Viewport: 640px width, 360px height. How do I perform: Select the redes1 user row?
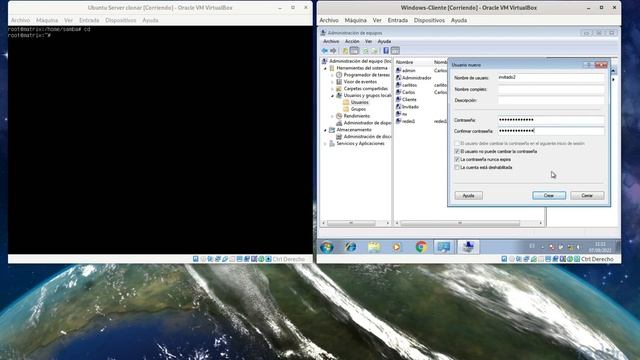tap(409, 121)
